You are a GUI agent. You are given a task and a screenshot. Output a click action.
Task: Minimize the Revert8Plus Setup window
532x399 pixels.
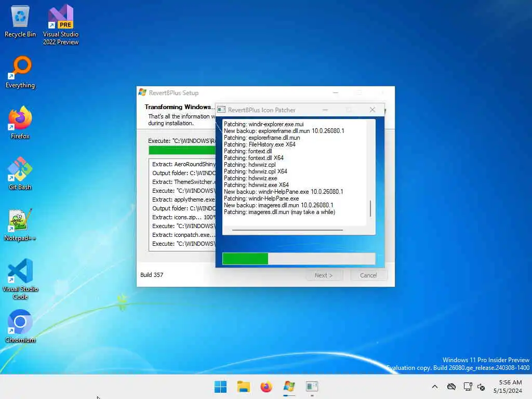tap(336, 92)
